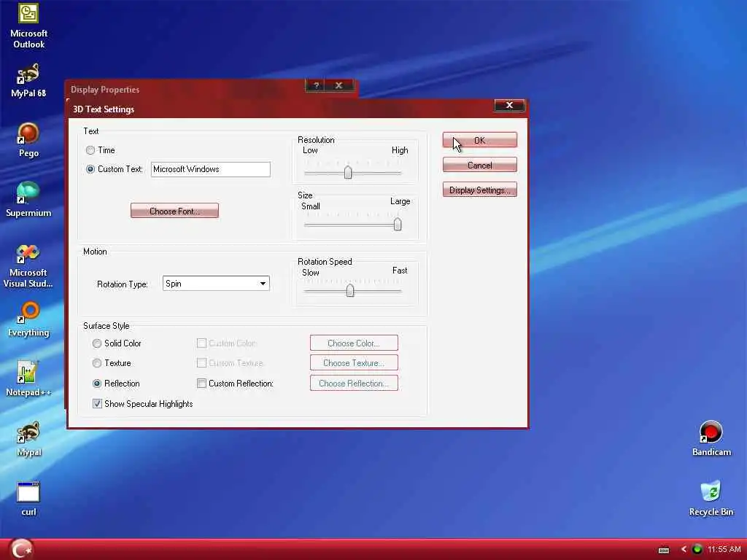Open the Start button on taskbar
747x560 pixels.
point(21,548)
